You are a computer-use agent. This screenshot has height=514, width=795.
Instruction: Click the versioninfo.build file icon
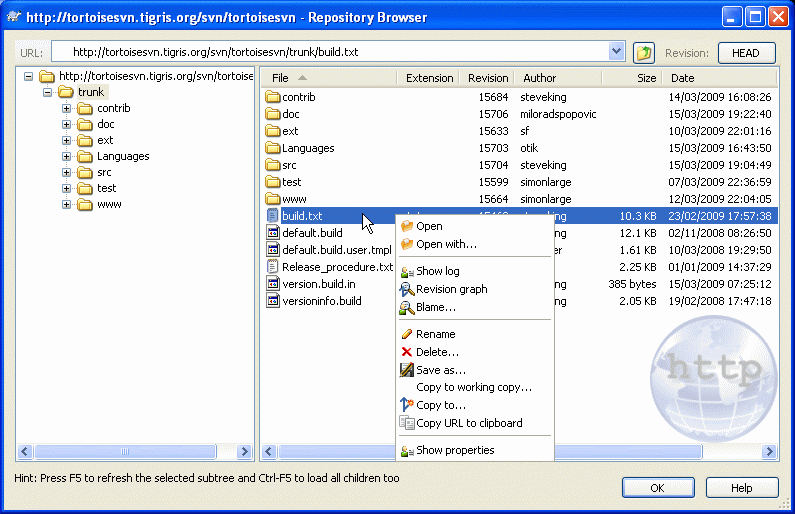[273, 301]
